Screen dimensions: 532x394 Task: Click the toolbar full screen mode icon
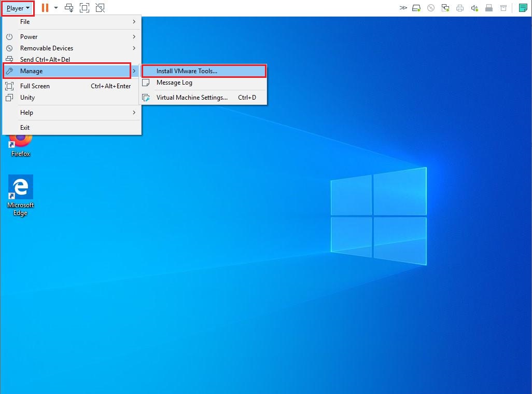85,8
